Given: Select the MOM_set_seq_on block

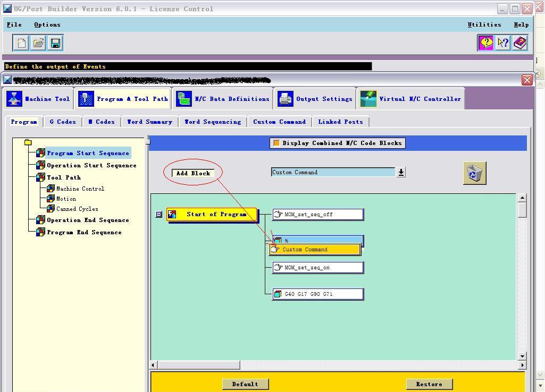Looking at the screenshot, I should 318,267.
